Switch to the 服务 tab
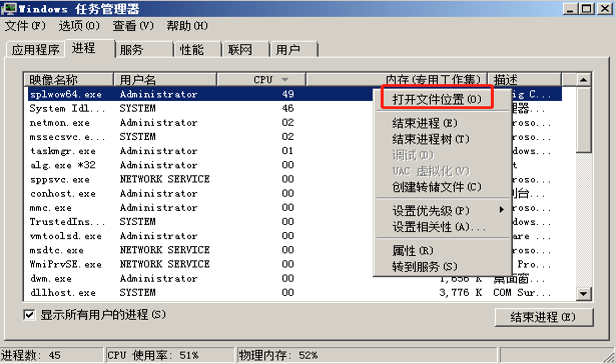The height and width of the screenshot is (364, 616). tap(144, 50)
